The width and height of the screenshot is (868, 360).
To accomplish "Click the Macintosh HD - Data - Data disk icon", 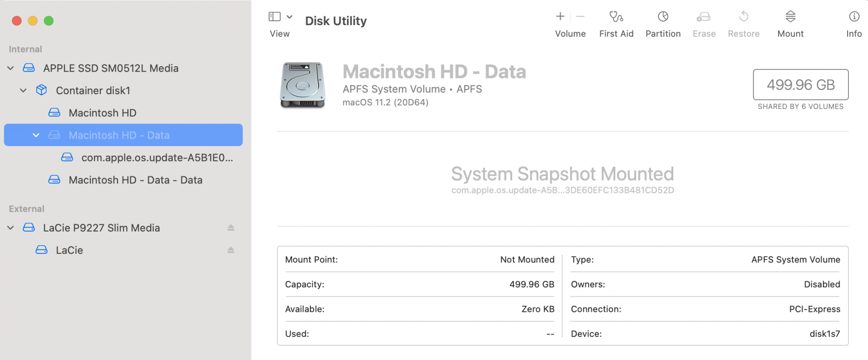I will [54, 180].
